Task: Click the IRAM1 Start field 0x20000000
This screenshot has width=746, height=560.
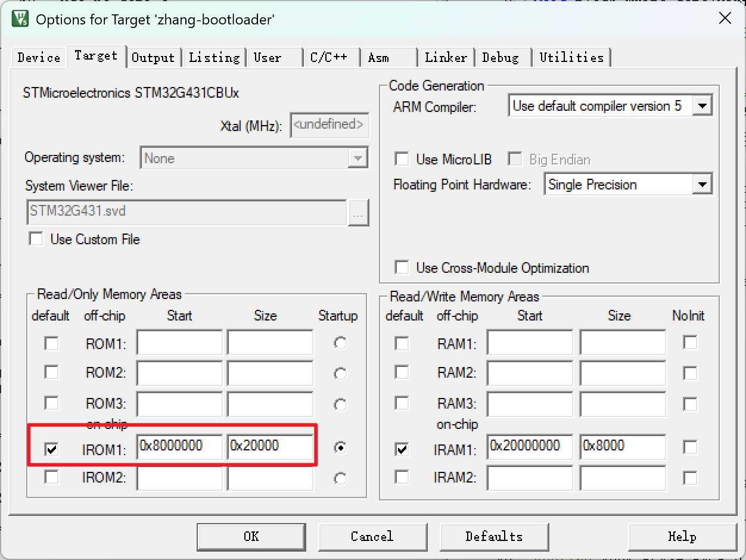Action: click(x=530, y=447)
